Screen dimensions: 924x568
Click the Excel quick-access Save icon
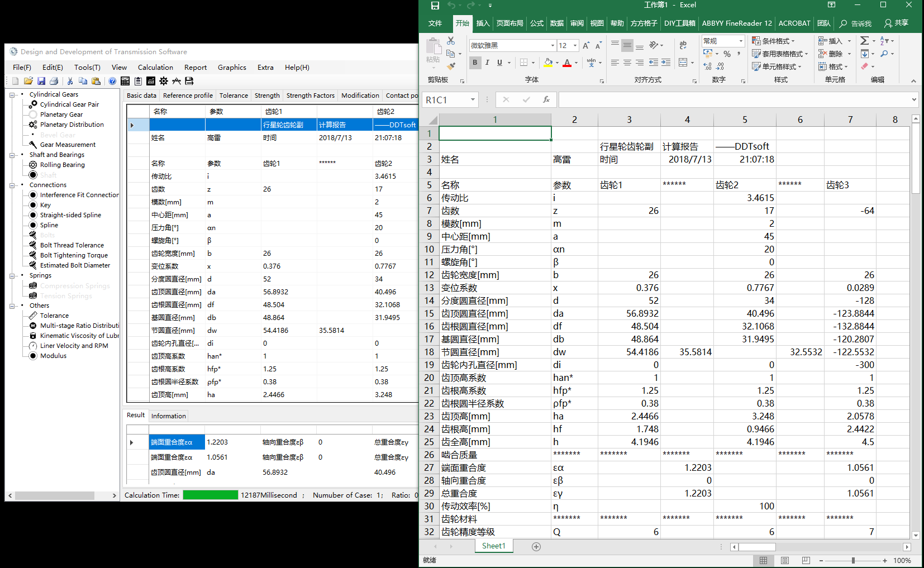[435, 5]
